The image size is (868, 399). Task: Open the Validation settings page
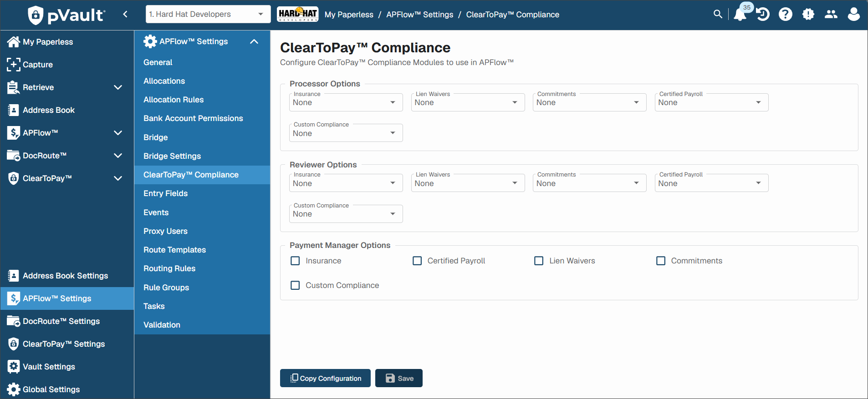[202, 325]
